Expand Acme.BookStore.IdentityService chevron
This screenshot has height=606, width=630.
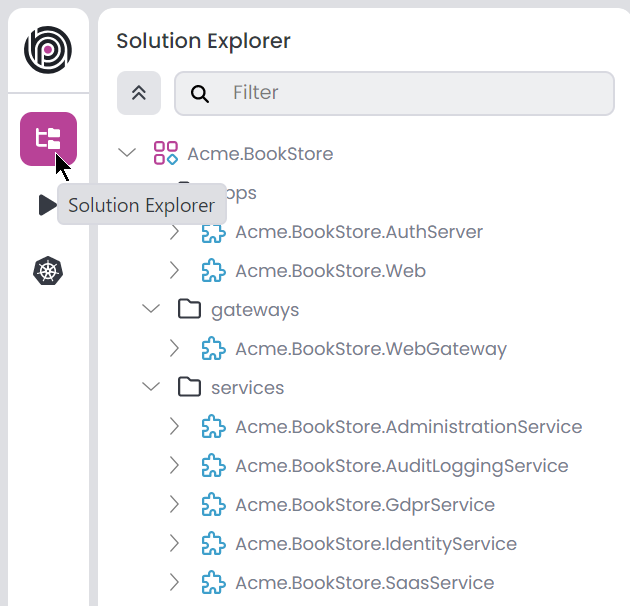click(x=174, y=544)
